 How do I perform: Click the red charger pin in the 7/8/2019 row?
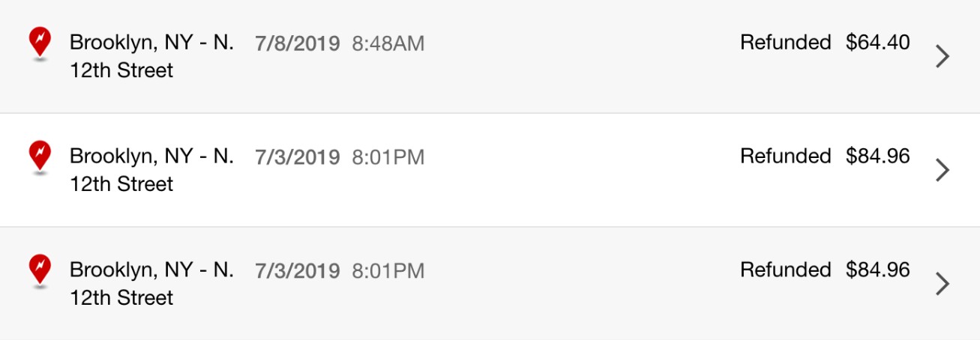click(x=40, y=43)
